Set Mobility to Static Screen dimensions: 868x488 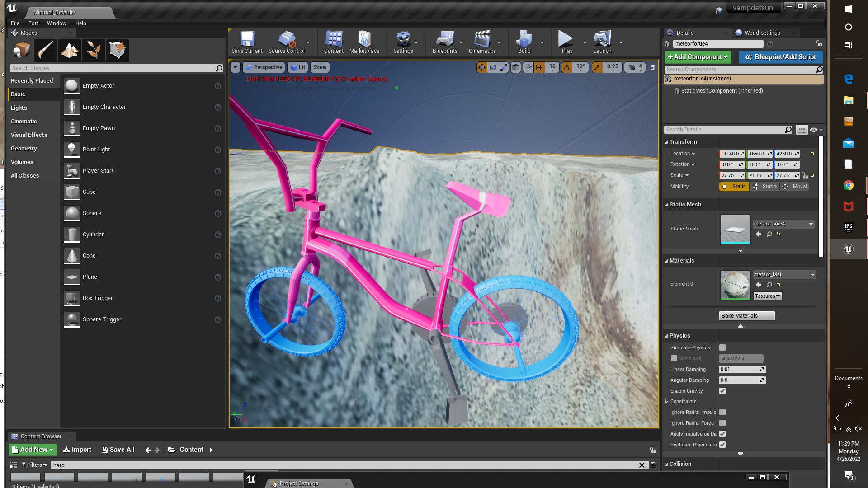point(734,187)
